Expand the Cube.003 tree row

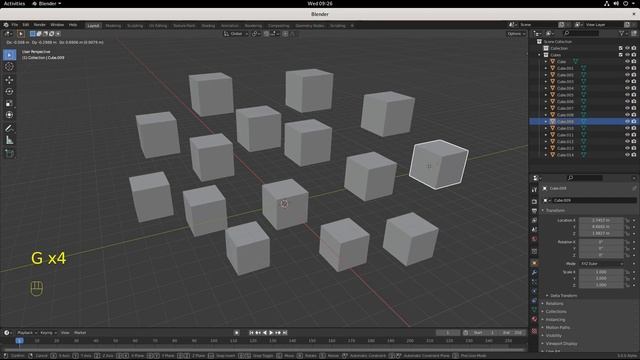coord(546,82)
